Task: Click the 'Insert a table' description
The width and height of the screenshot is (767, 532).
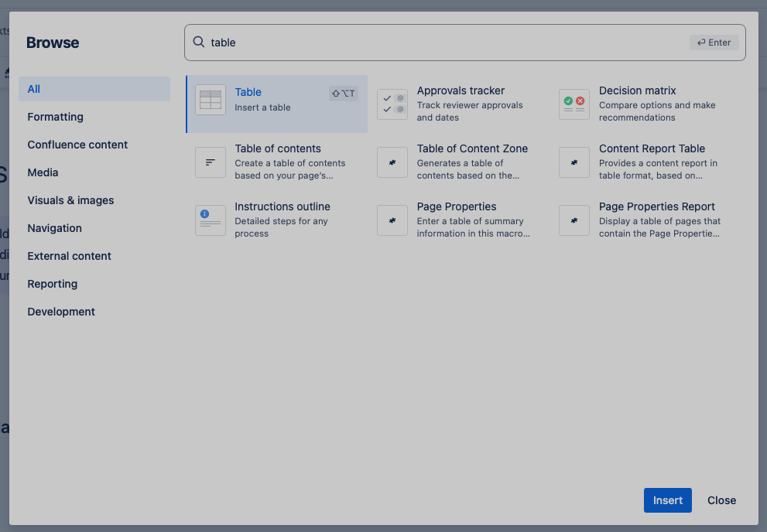Action: [x=262, y=107]
